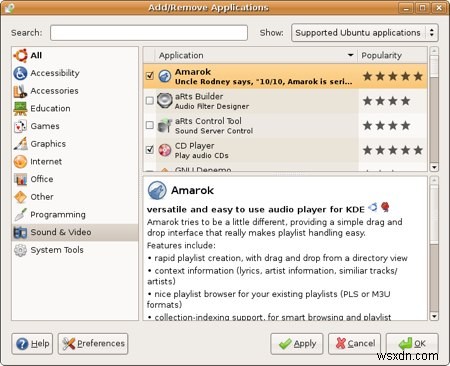
Task: Click the Games playing cards icon
Action: coord(20,126)
